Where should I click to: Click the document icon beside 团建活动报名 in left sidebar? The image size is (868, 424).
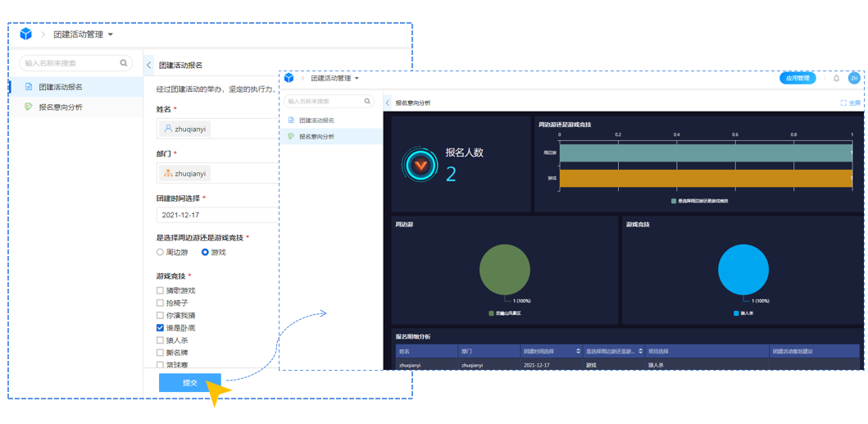pos(29,87)
